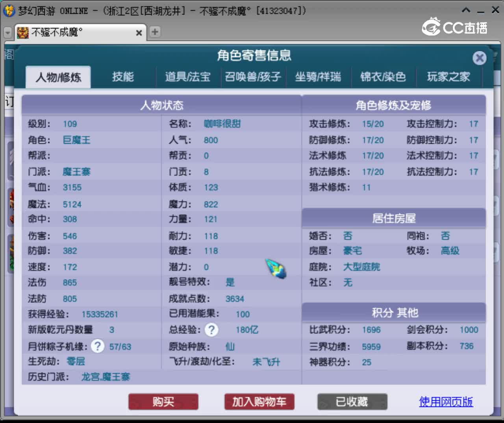This screenshot has height=423, width=504.
Task: Click the game logo icon in title bar
Action: coord(9,11)
